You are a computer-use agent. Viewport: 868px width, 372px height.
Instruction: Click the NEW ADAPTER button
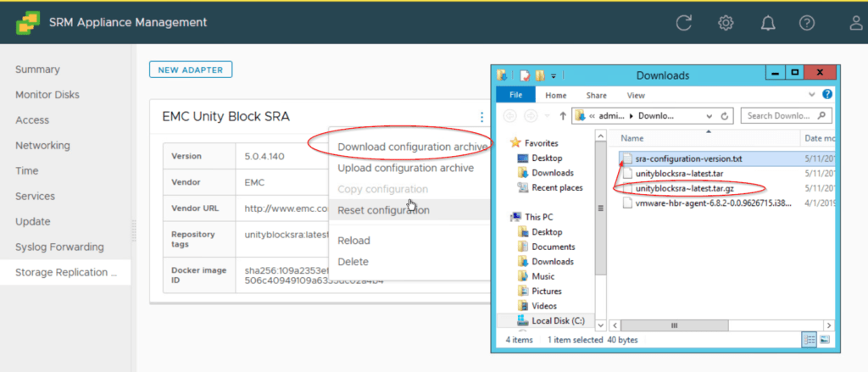[191, 69]
